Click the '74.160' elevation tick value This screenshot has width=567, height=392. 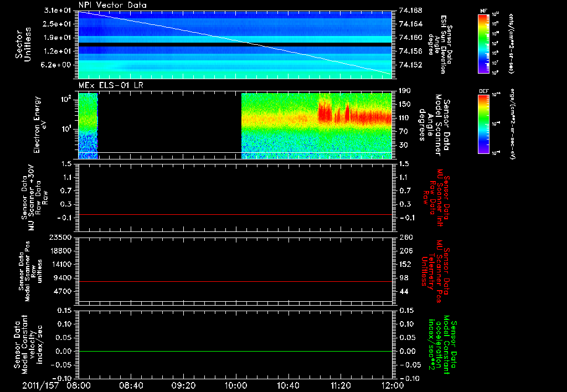pos(410,38)
